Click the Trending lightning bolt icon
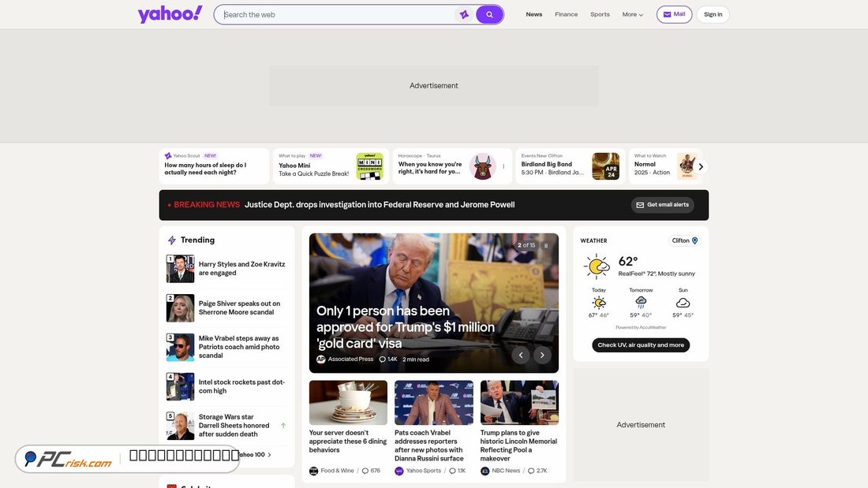The width and height of the screenshot is (868, 488). [x=171, y=240]
